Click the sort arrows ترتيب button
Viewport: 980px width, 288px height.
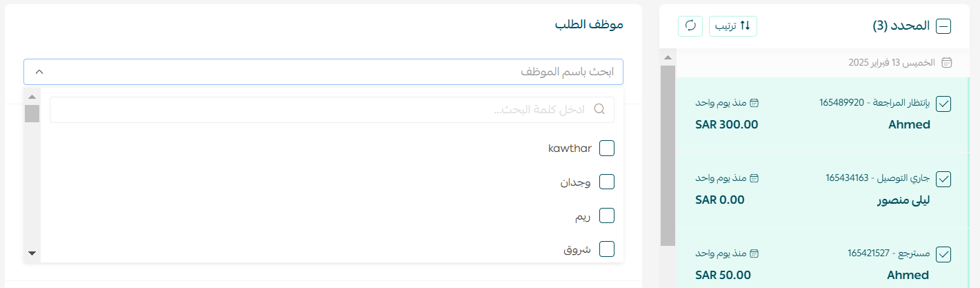click(732, 26)
